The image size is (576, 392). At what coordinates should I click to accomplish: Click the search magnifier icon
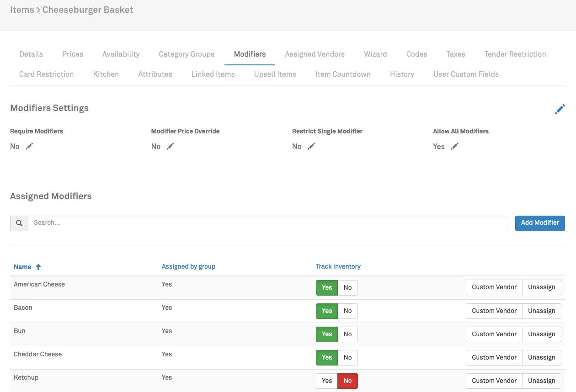19,223
